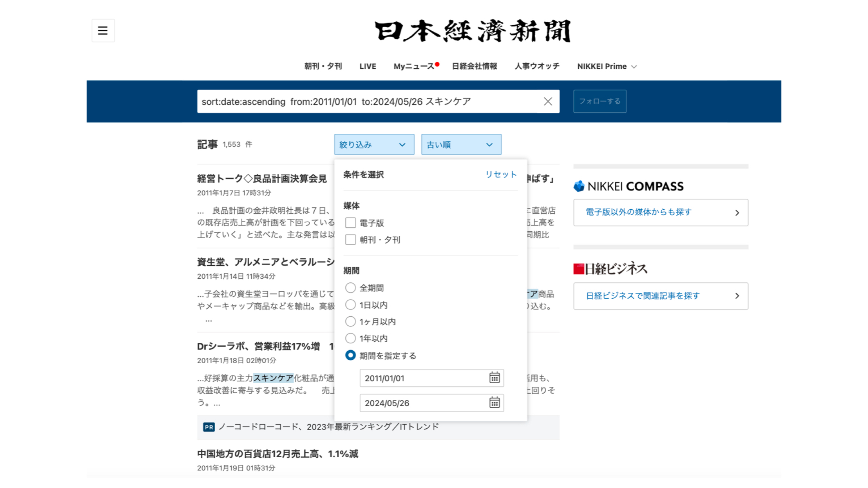868x488 pixels.
Task: Click arrow on 電子版以外の媒体からも探す
Action: click(x=737, y=213)
